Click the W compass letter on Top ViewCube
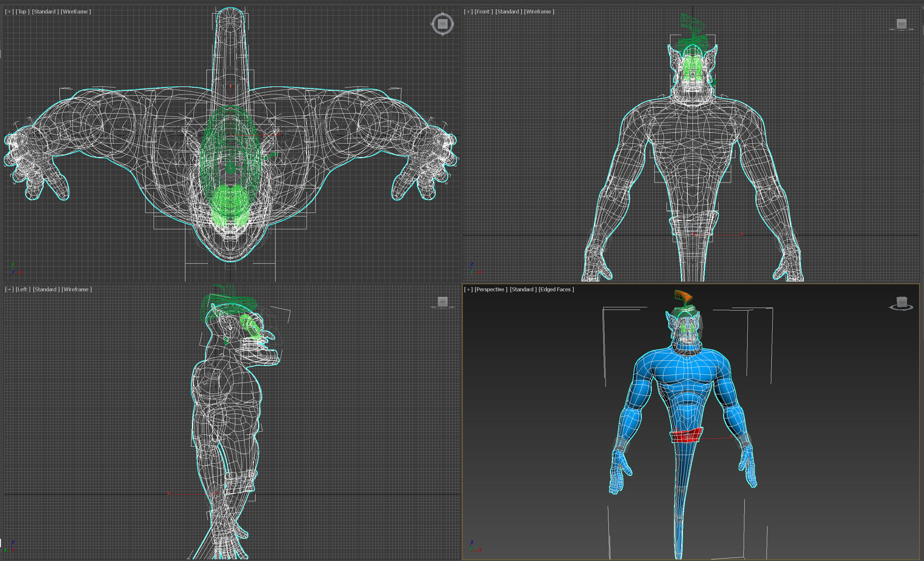924x561 pixels. (432, 24)
